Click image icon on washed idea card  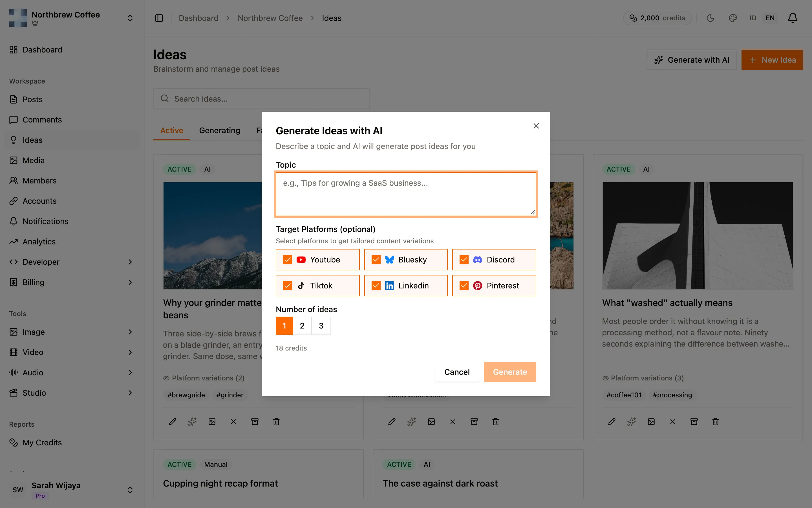[x=651, y=422]
